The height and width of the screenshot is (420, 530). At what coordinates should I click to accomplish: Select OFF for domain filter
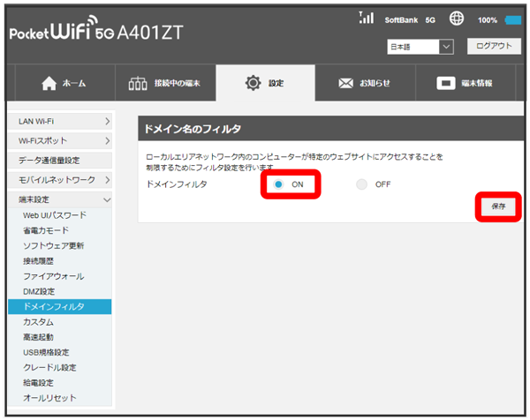click(362, 184)
